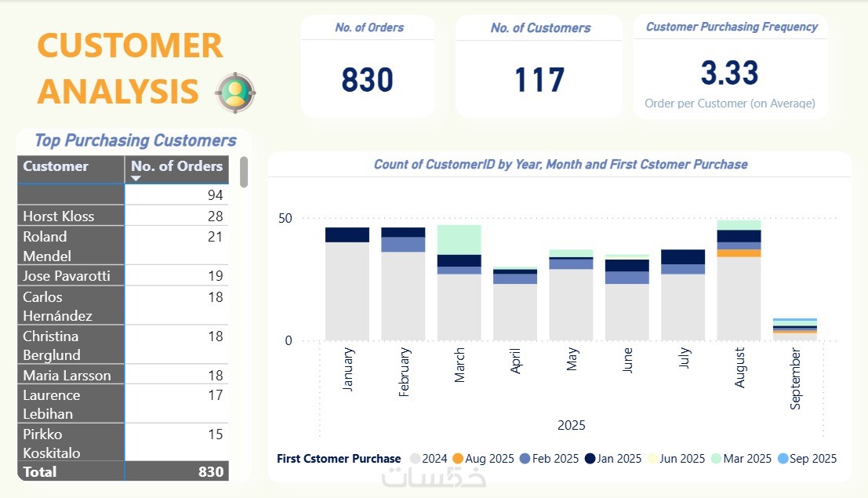Select the Jan 2025 legend color dot
The image size is (868, 498).
[x=590, y=459]
